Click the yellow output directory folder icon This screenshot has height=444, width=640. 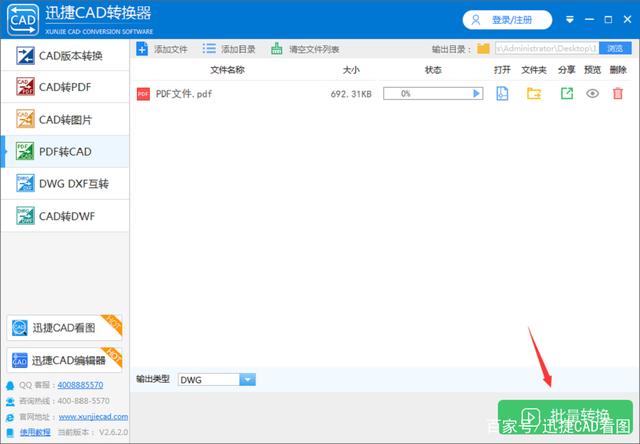coord(483,49)
